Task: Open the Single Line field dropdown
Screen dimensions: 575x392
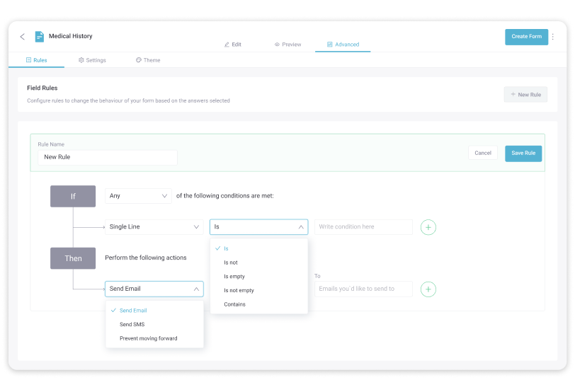Action: 154,227
